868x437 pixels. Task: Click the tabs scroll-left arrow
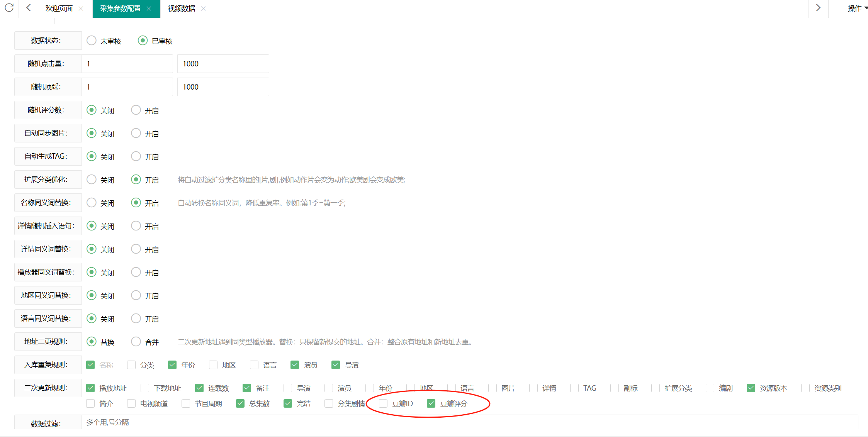(29, 8)
